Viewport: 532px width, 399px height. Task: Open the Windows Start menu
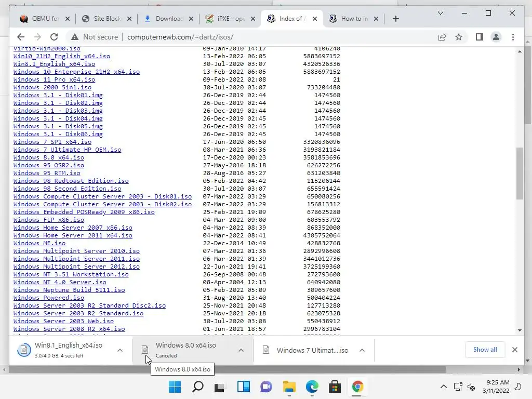tap(175, 387)
